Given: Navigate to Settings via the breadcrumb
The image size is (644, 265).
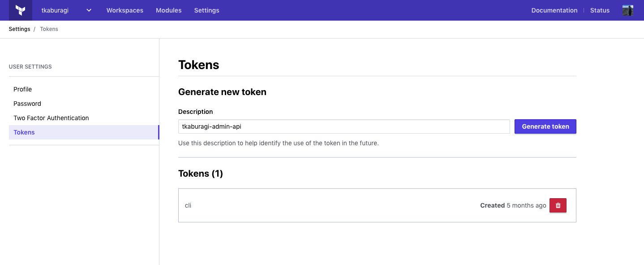Looking at the screenshot, I should (x=19, y=29).
